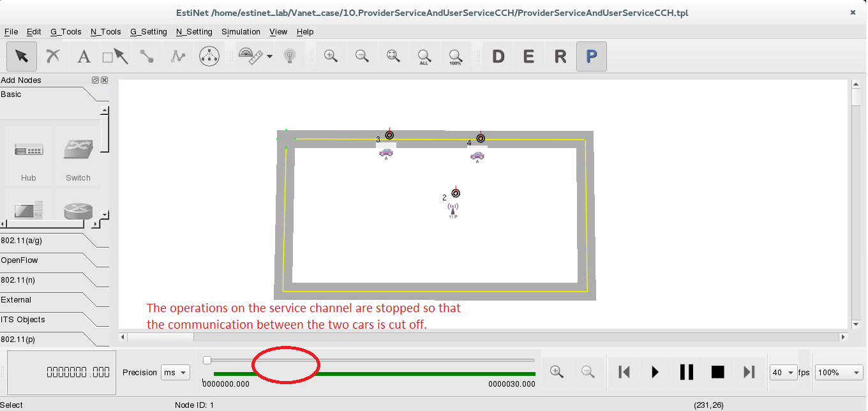The height and width of the screenshot is (411, 868).
Task: Open the 40 fps dropdown
Action: [784, 373]
